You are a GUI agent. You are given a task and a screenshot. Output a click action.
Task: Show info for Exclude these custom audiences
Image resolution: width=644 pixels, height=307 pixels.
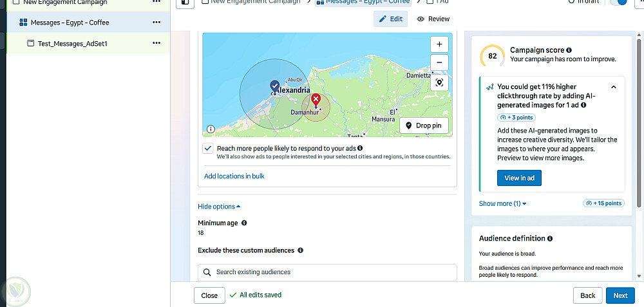(x=300, y=250)
